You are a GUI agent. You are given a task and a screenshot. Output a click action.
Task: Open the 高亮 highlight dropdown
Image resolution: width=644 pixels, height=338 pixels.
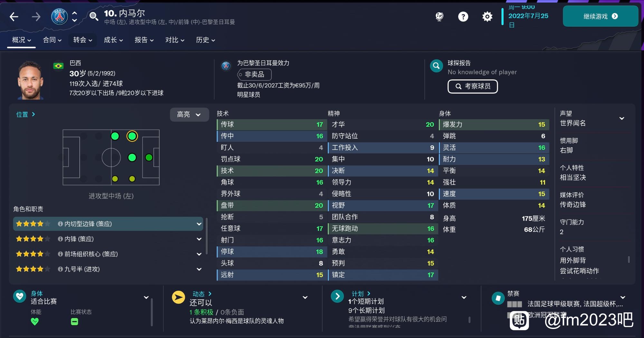pyautogui.click(x=189, y=114)
